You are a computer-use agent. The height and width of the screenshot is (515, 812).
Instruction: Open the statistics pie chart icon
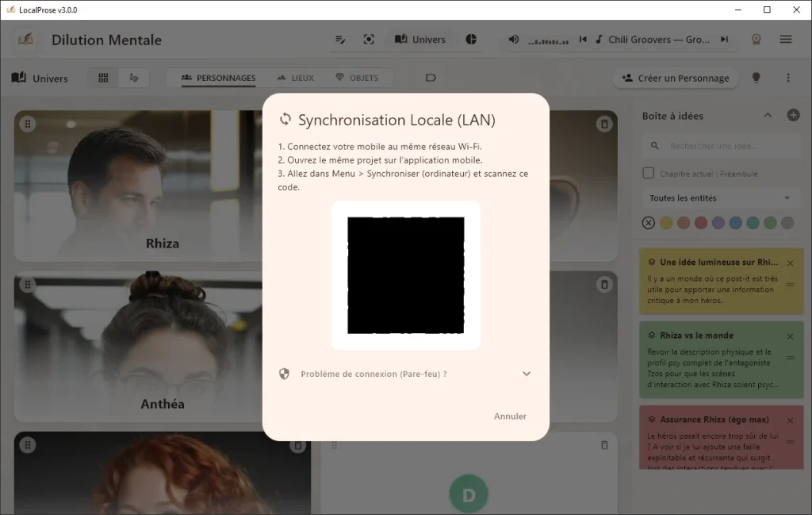click(x=471, y=40)
